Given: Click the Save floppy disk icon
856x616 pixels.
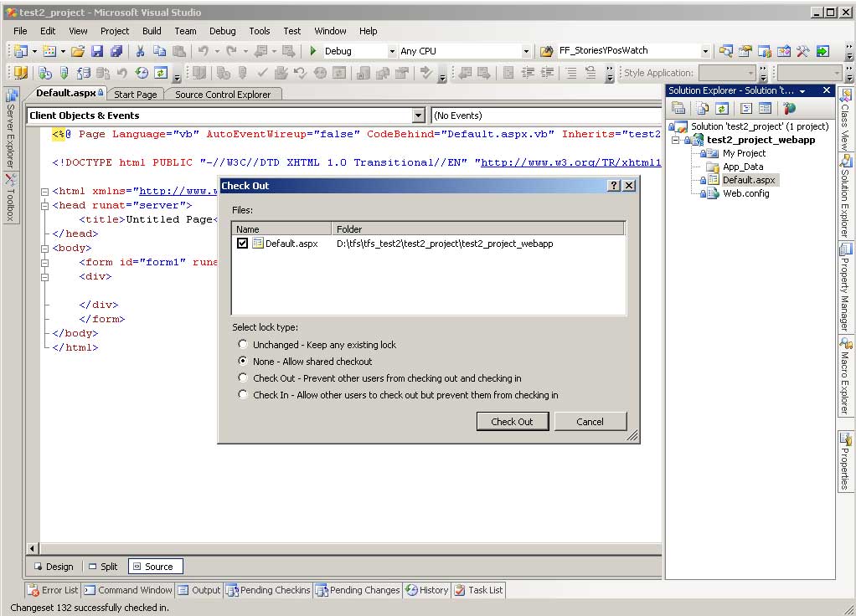Looking at the screenshot, I should [97, 51].
